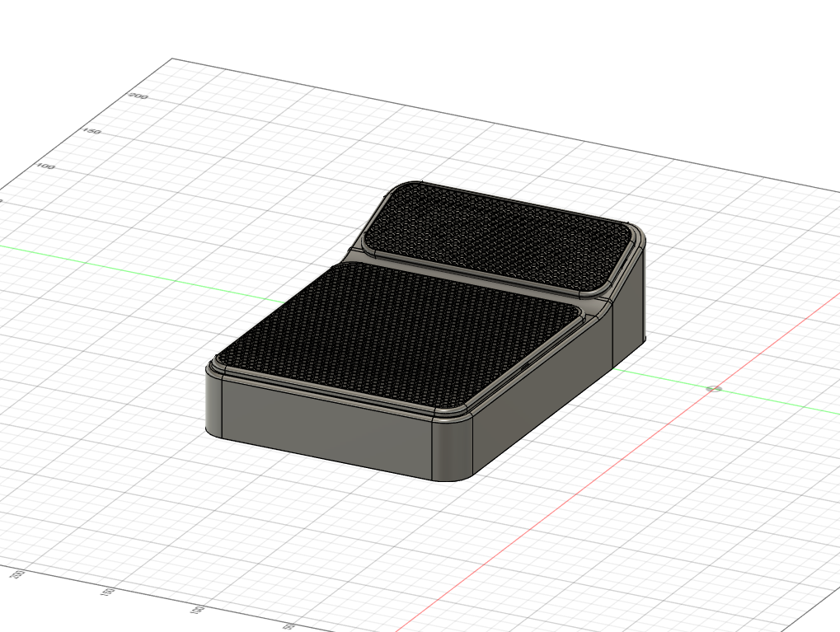Select the origin point marker on the grid

pos(713,389)
